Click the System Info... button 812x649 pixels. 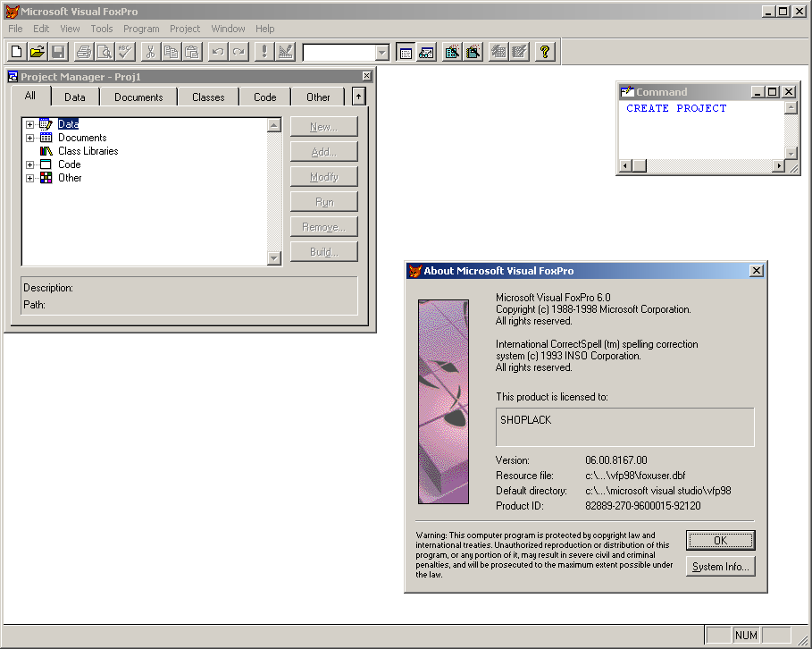click(720, 567)
